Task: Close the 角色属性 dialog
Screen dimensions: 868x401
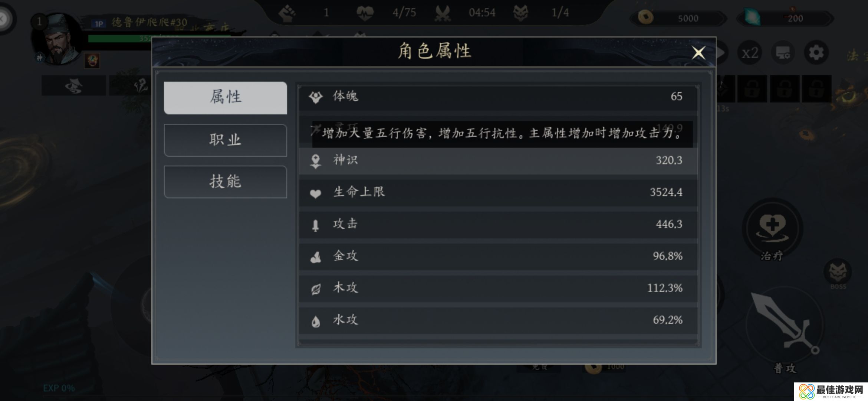Action: point(698,53)
